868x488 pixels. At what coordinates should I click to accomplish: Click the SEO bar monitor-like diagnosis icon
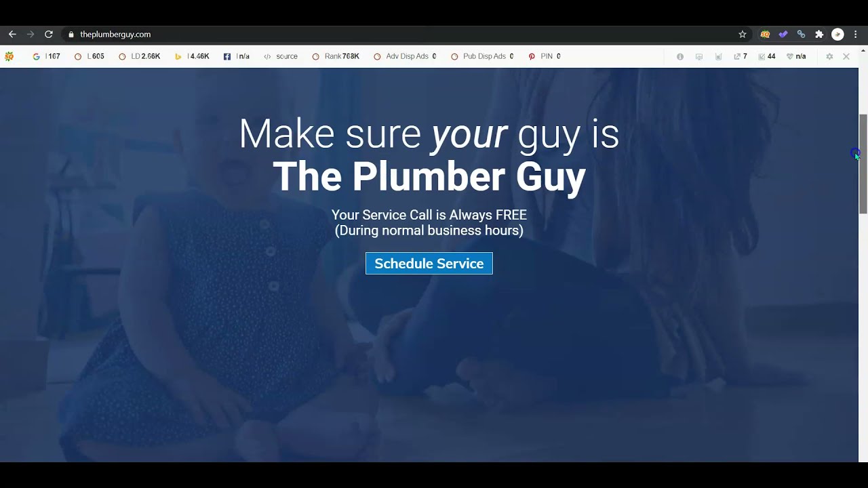(x=699, y=56)
